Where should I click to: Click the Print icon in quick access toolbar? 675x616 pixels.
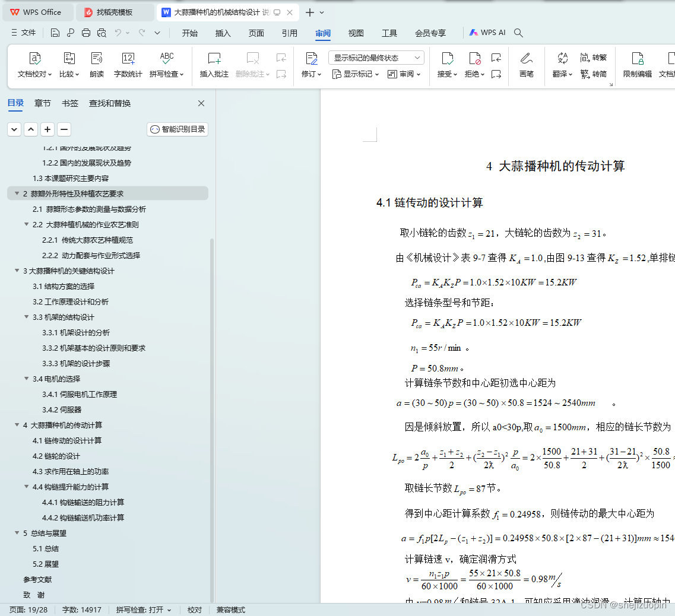[86, 33]
